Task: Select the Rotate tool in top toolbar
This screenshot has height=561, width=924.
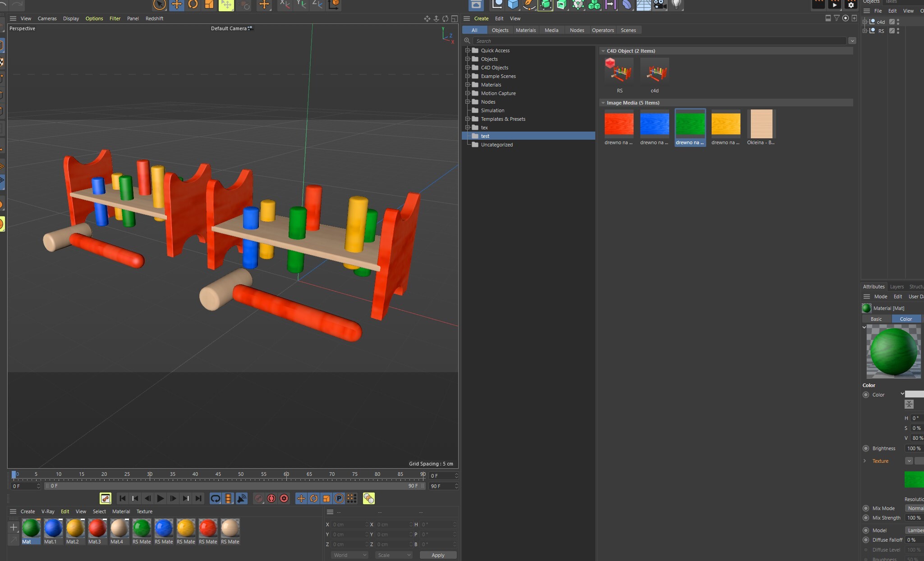Action: pyautogui.click(x=193, y=5)
